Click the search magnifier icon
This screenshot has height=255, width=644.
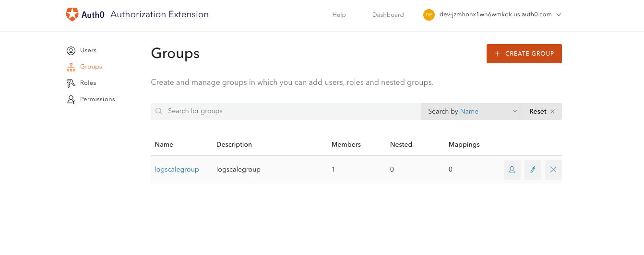point(159,111)
